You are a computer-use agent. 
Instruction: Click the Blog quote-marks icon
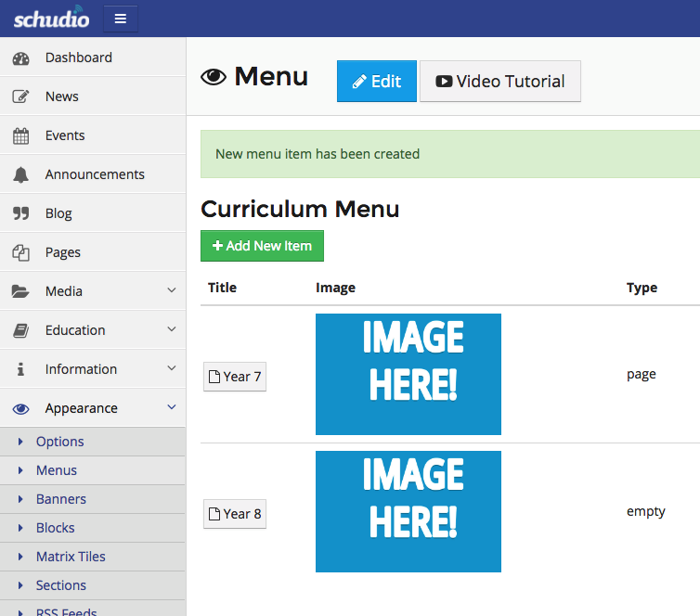[x=21, y=213]
